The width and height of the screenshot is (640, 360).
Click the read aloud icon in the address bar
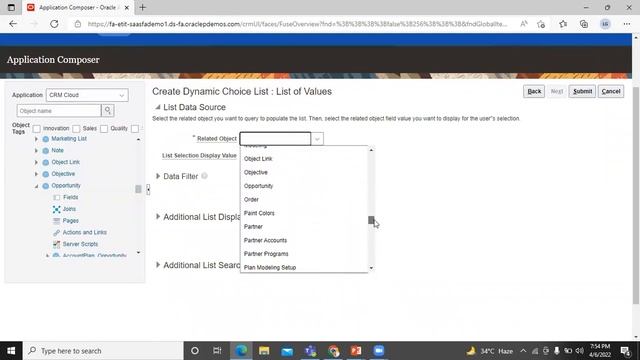(x=524, y=24)
